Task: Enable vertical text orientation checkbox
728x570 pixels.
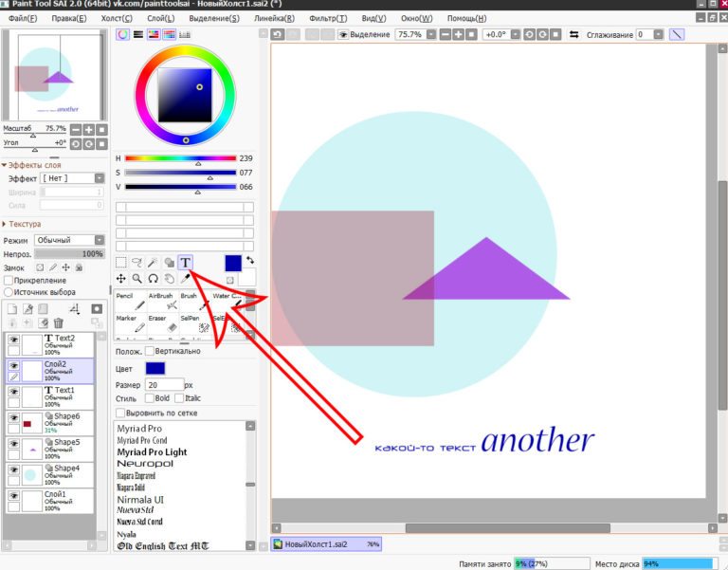Action: click(x=150, y=351)
